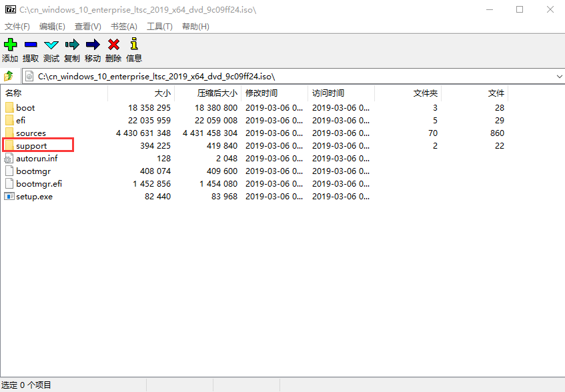This screenshot has width=565, height=392.
Task: Open the 帮助(H) menu
Action: 195,26
